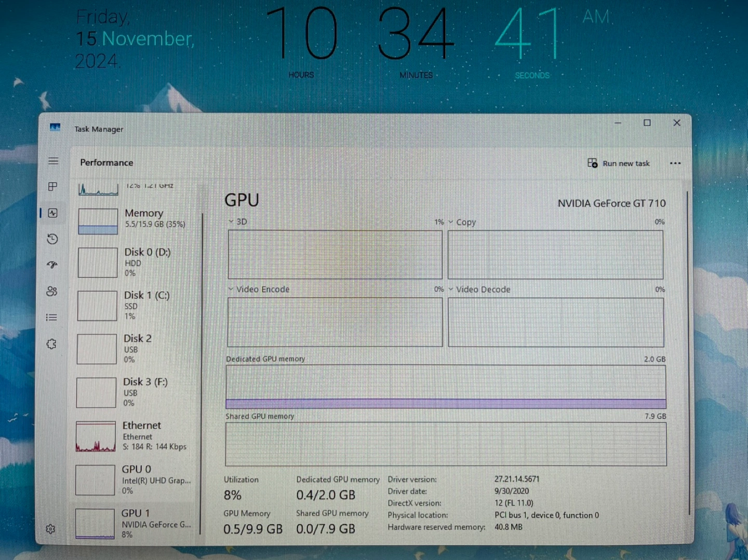Click the driver date 9/30/2020

pyautogui.click(x=512, y=491)
